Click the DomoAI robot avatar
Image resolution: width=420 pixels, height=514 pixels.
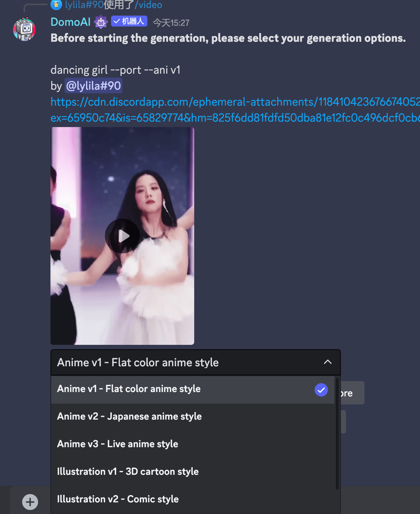click(24, 29)
